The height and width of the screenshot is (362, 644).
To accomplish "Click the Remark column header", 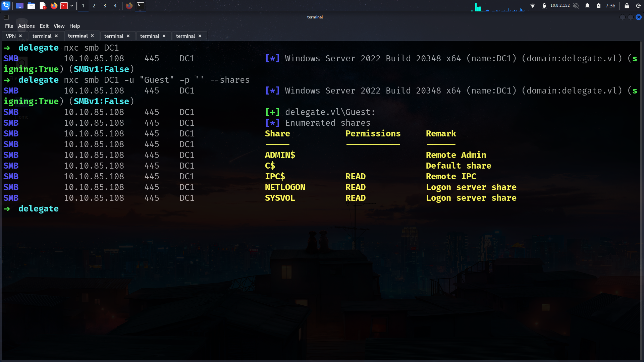I will pyautogui.click(x=441, y=134).
